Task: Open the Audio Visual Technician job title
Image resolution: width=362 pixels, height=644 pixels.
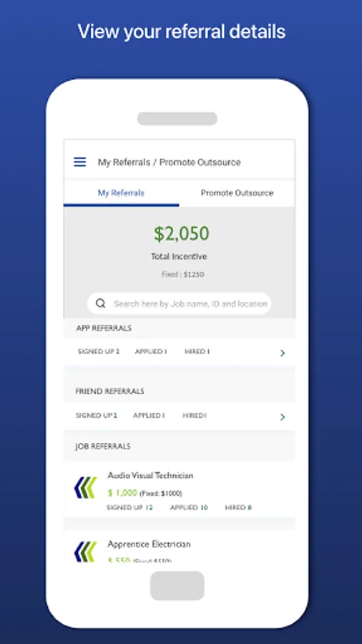Action: [150, 475]
